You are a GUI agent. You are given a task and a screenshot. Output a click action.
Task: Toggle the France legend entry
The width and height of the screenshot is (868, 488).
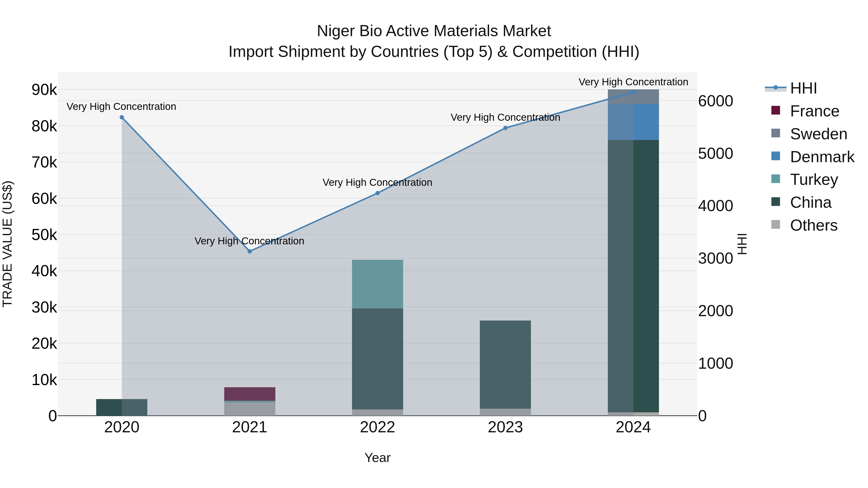coord(805,111)
